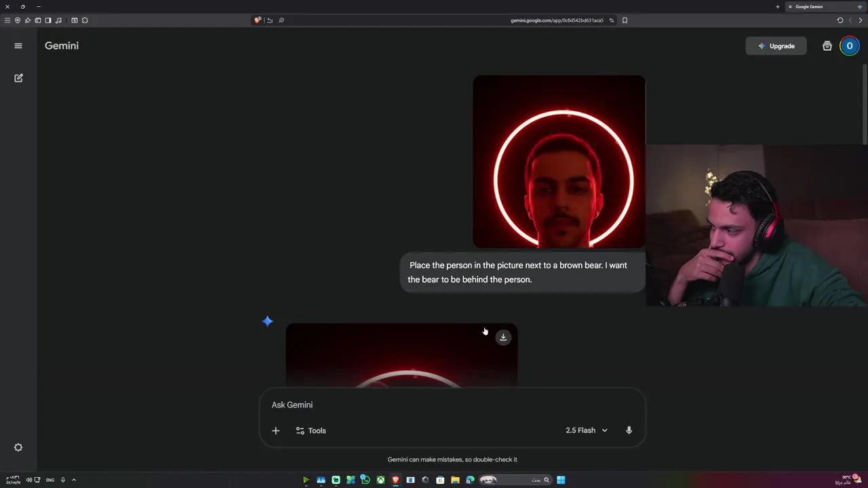Screen dimensions: 868x488
Task: Click the taskbar microphone indicator
Action: click(63, 480)
